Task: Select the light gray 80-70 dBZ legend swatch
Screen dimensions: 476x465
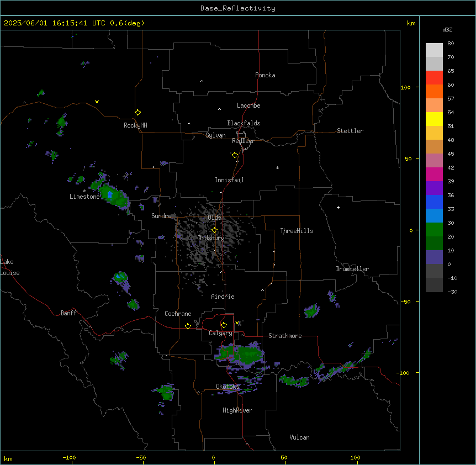Action: [434, 50]
